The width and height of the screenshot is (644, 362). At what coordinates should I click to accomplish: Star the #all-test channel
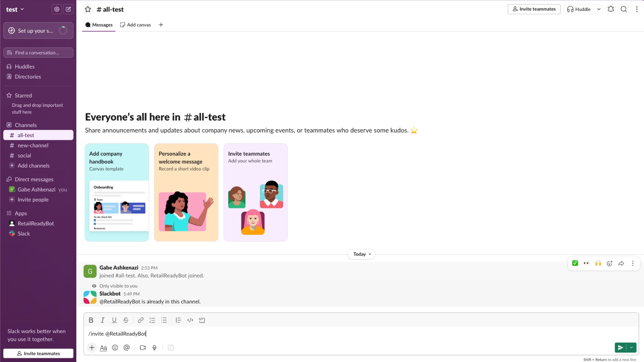(x=88, y=9)
